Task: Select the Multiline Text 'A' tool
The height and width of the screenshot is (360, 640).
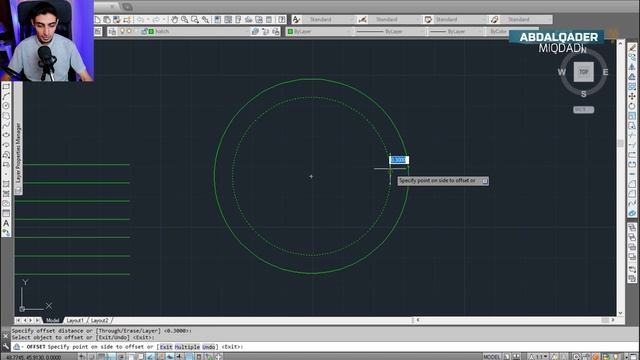Action: click(6, 223)
